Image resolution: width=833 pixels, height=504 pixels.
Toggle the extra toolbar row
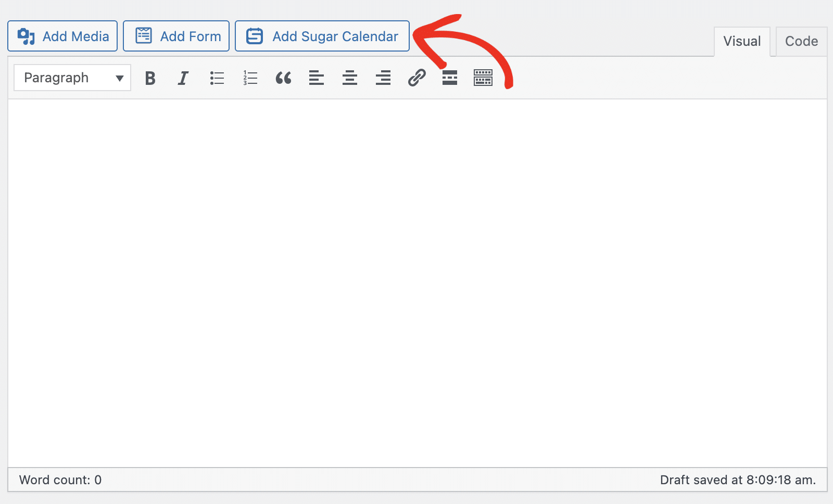click(x=483, y=78)
